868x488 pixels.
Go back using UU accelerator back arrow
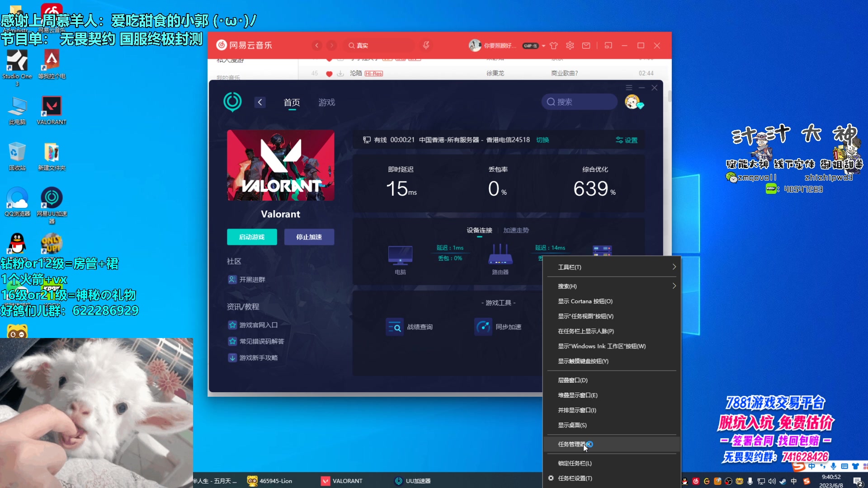[260, 102]
